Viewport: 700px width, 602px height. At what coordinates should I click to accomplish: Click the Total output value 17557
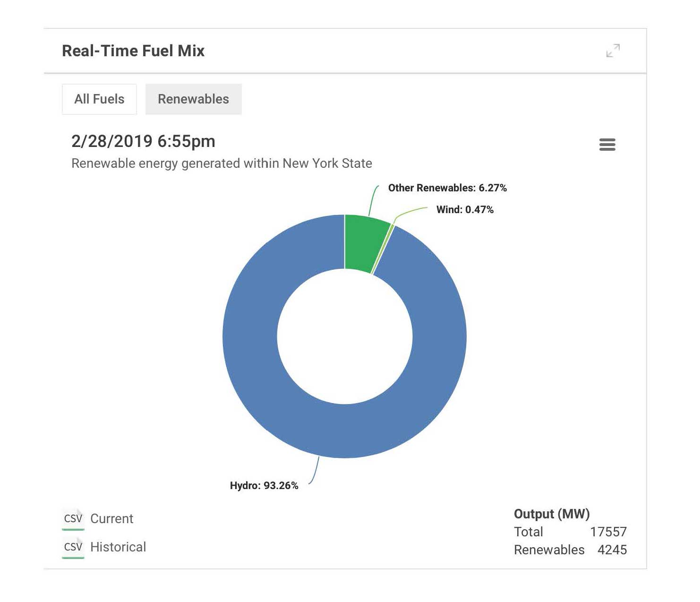click(x=608, y=532)
